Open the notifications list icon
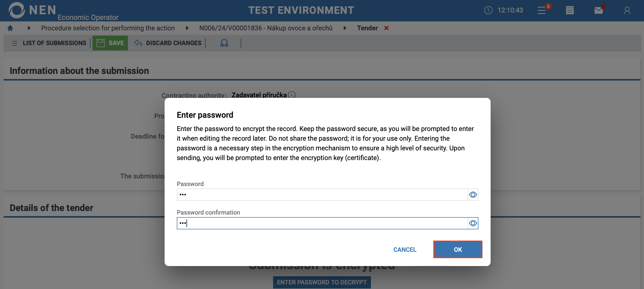This screenshot has width=644, height=289. tap(542, 10)
